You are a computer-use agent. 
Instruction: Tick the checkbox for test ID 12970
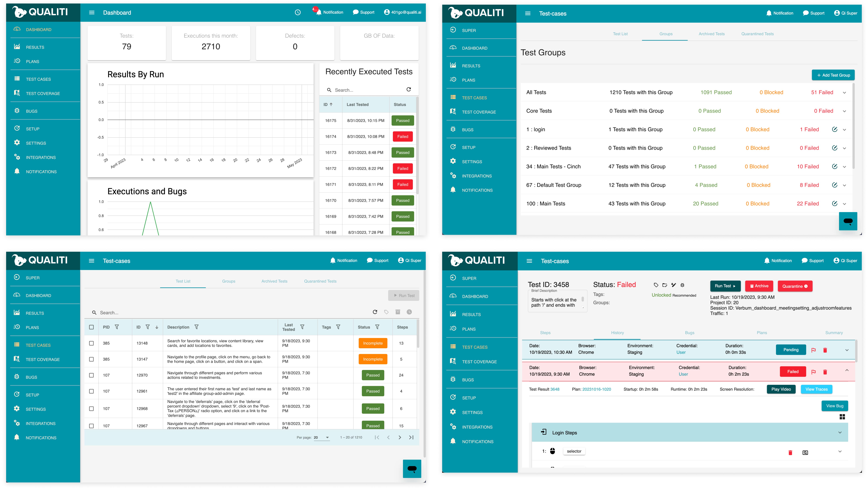tap(91, 375)
